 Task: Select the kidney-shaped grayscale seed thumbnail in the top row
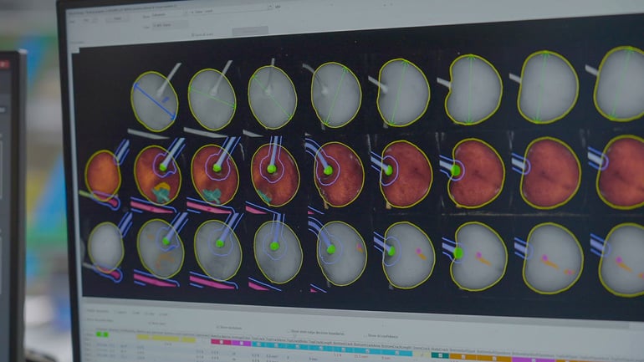coord(473,89)
